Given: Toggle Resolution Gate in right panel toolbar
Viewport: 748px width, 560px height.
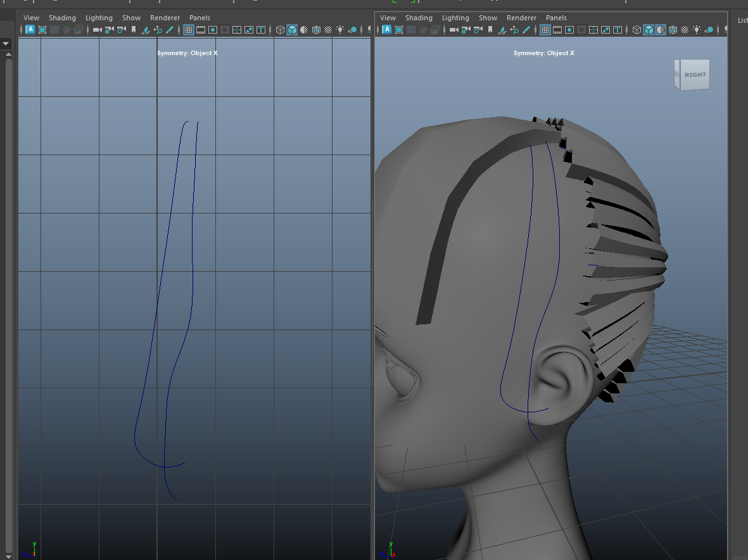Looking at the screenshot, I should coord(569,30).
